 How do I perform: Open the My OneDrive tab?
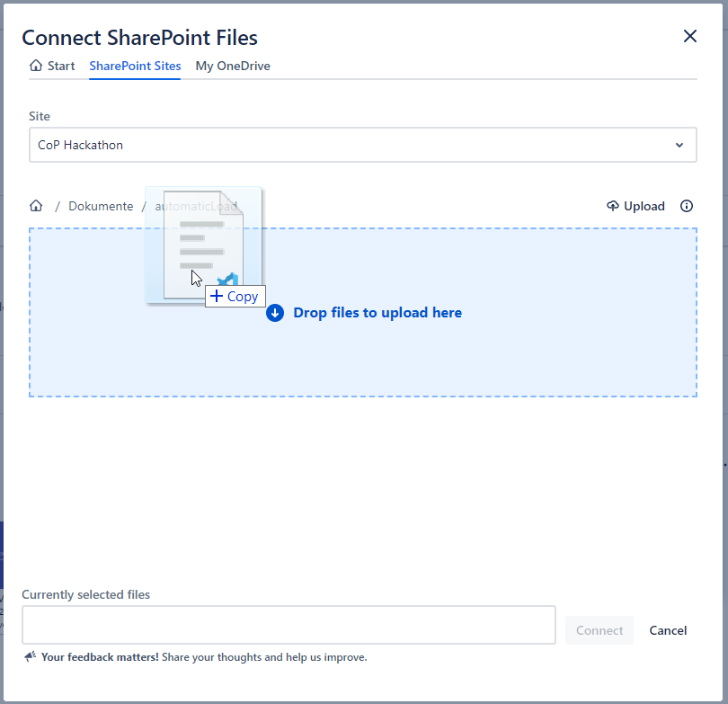coord(233,66)
